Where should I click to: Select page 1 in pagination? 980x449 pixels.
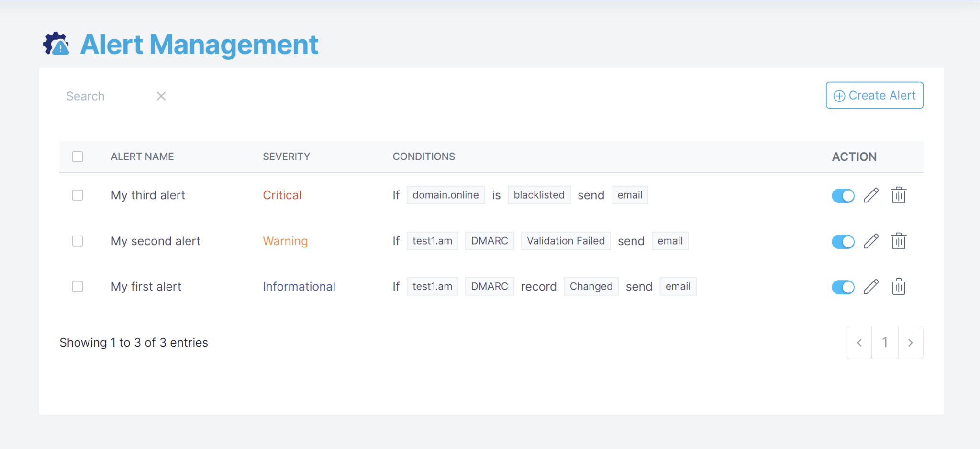click(885, 342)
